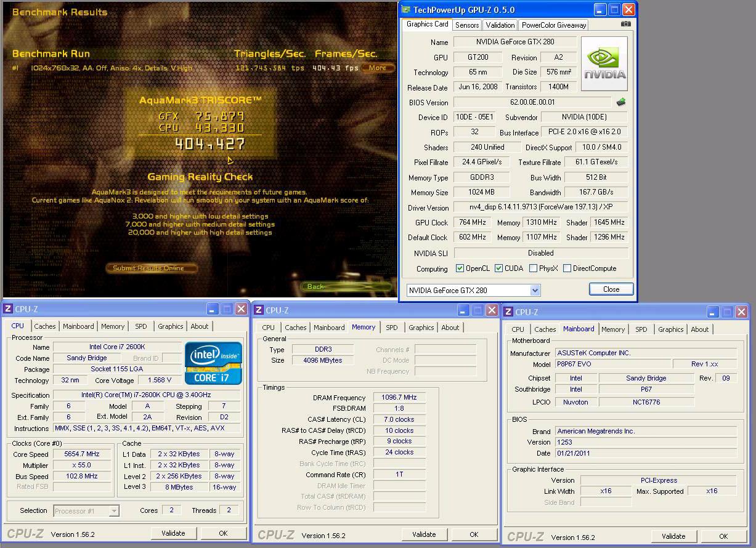Click the CAS# Latency 7.0 clocks value
The width and height of the screenshot is (756, 548).
[x=399, y=419]
